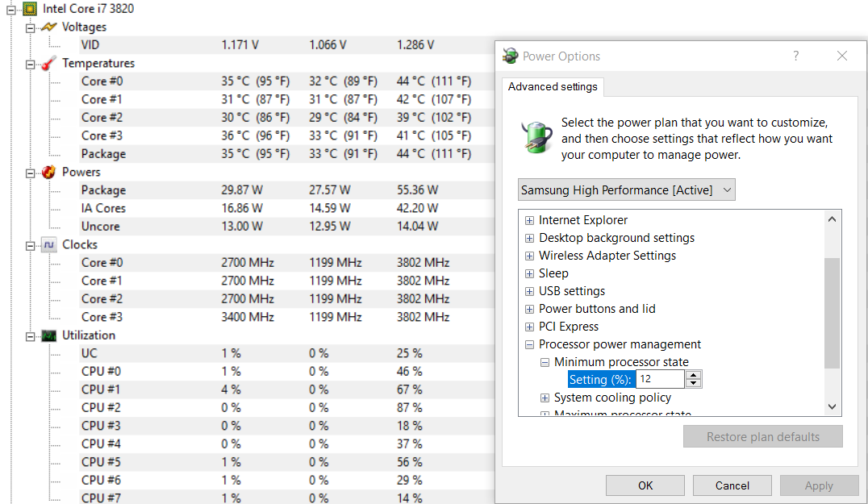
Task: Click the 29.87 W package power value
Action: (x=242, y=190)
